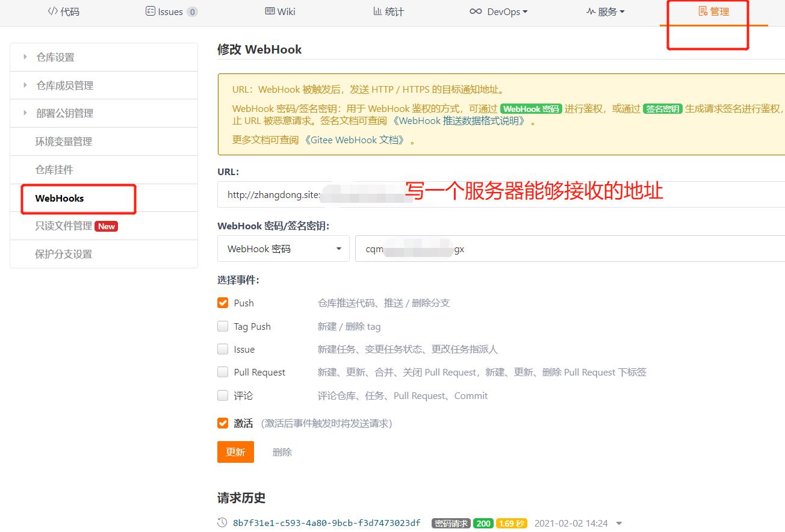Check the Issue event checkbox

pyautogui.click(x=223, y=349)
